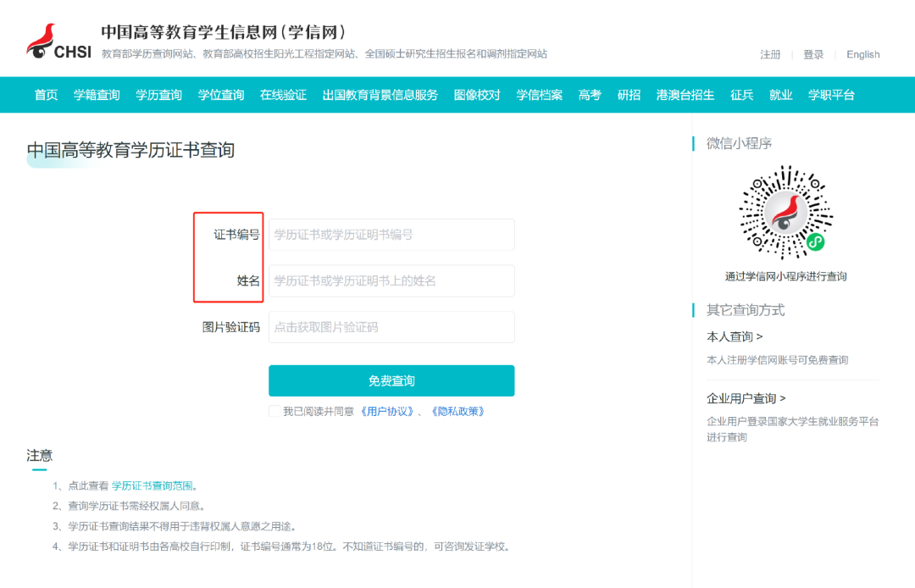The image size is (915, 588).
Task: Click the 其它查询方式 section heading
Action: [x=746, y=310]
